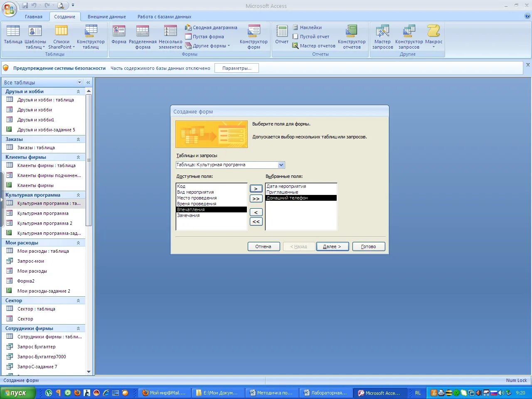Click Пустая форма in the ribbon
Image resolution: width=532 pixels, height=399 pixels.
204,37
